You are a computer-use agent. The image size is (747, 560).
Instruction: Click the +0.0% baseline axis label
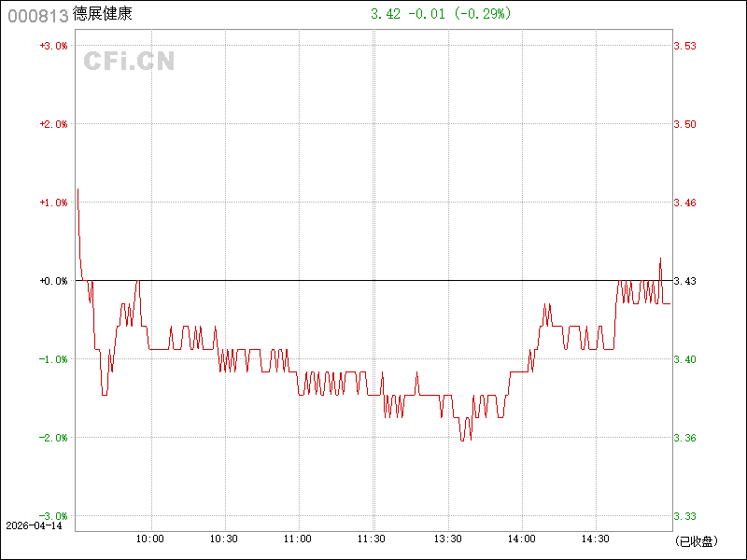click(x=53, y=281)
